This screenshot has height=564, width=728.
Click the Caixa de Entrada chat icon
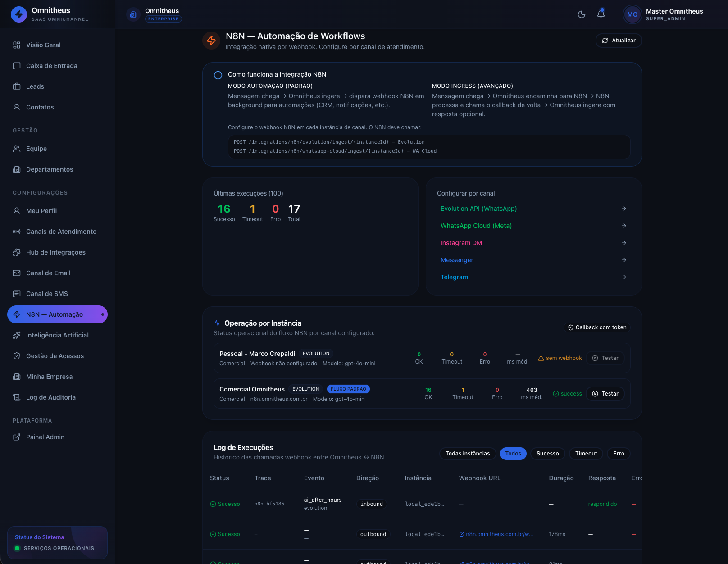point(17,66)
